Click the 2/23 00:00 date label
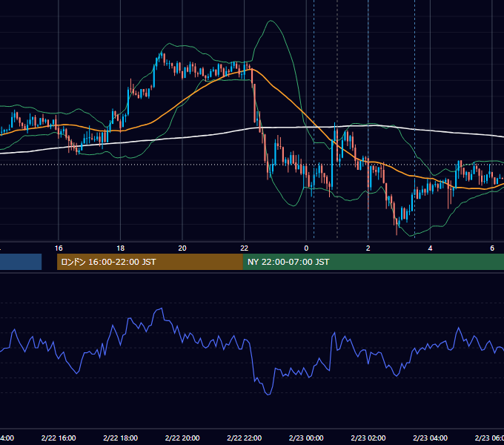 tap(306, 438)
